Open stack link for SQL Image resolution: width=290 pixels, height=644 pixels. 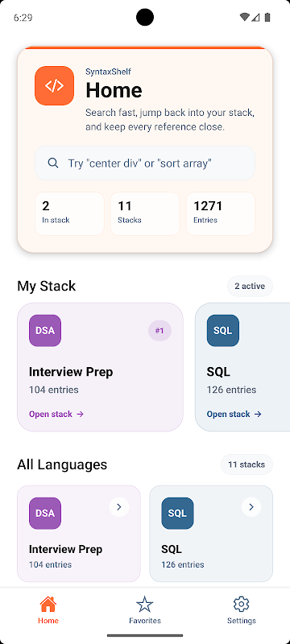pos(234,414)
